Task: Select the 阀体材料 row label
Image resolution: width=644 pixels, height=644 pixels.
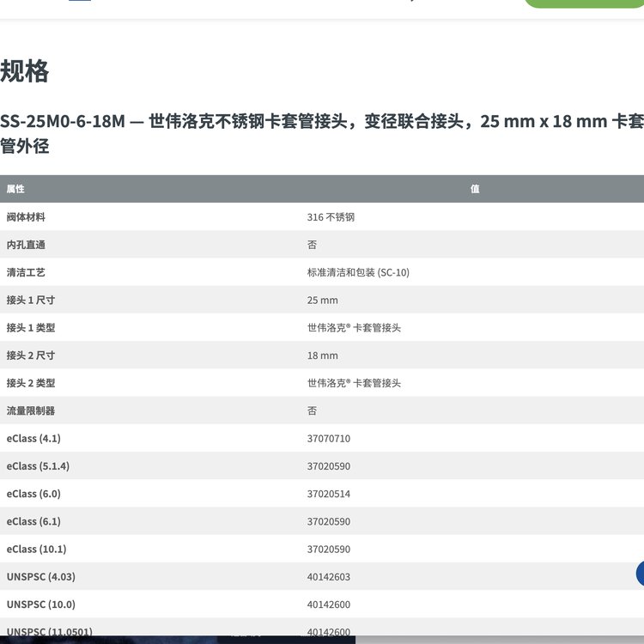Action: [25, 217]
